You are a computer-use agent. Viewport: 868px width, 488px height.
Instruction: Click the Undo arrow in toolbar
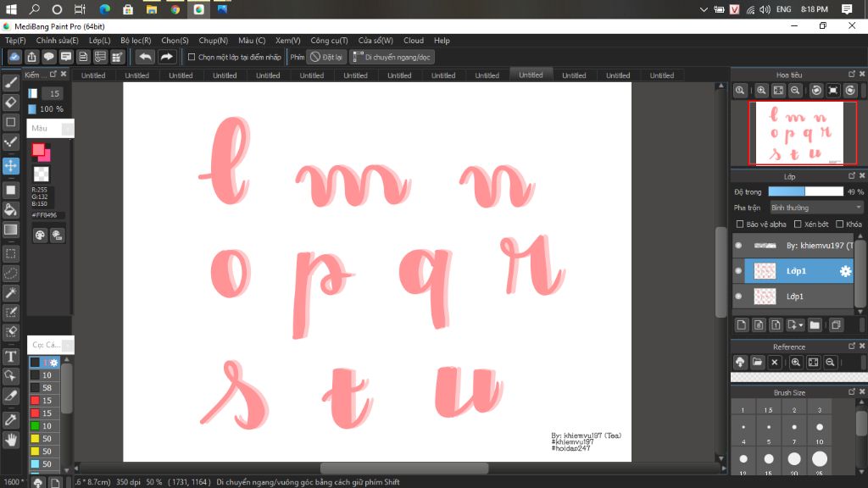tap(145, 57)
